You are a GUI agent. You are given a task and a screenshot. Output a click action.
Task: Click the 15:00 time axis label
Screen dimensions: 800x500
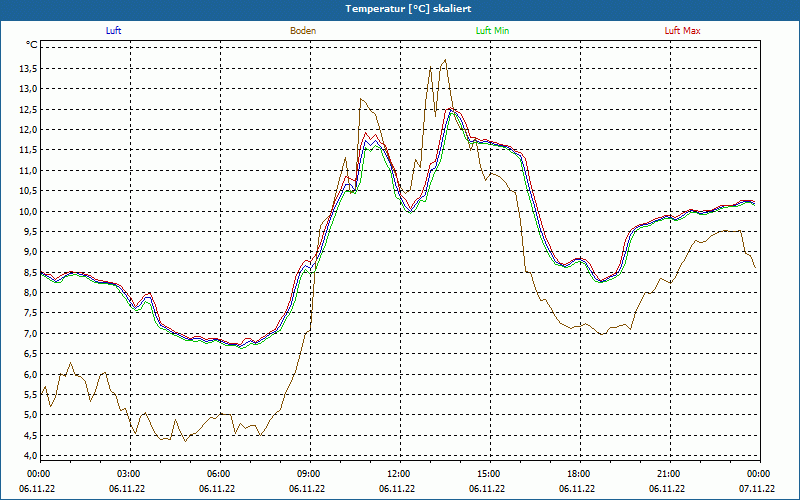[x=490, y=474]
